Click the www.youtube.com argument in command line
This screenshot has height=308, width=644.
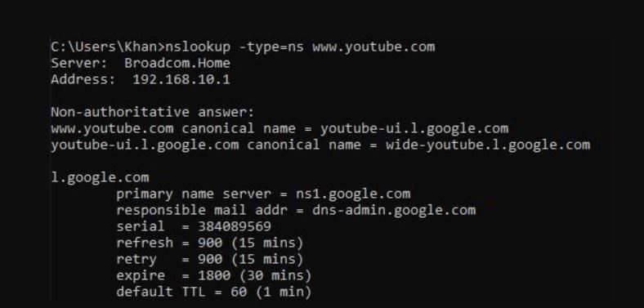[373, 47]
